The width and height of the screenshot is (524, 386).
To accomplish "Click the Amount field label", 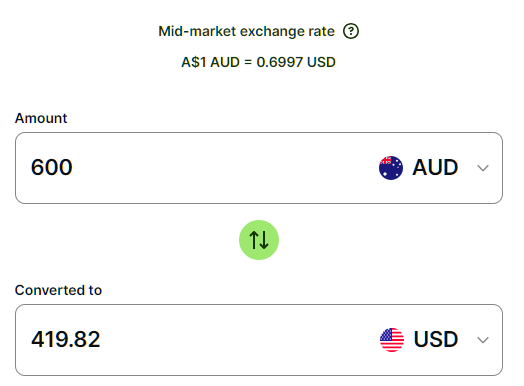I will point(41,118).
